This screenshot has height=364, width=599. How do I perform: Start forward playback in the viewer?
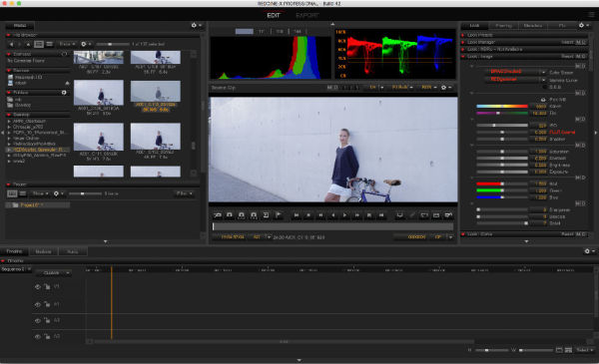344,215
